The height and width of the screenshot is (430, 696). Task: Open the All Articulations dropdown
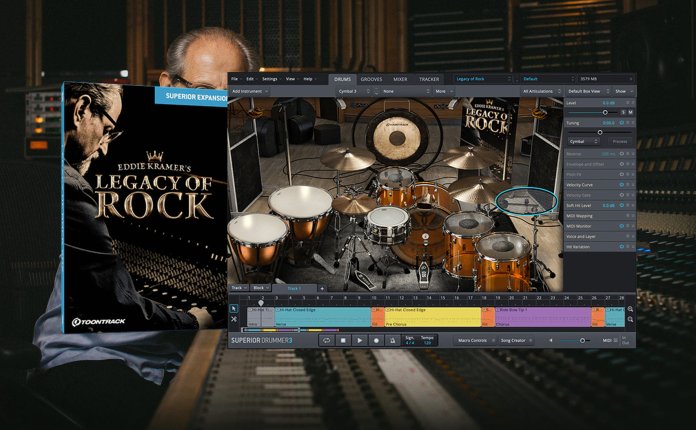542,91
